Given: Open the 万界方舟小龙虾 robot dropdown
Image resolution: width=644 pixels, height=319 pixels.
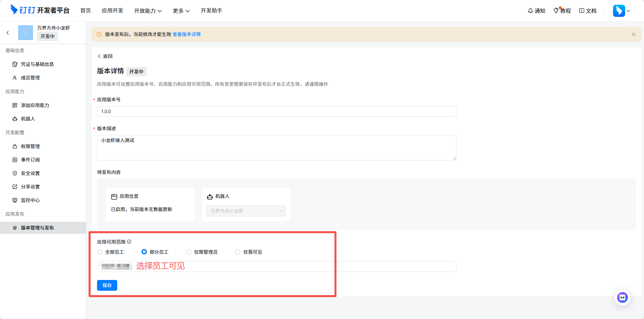Looking at the screenshot, I should click(246, 211).
